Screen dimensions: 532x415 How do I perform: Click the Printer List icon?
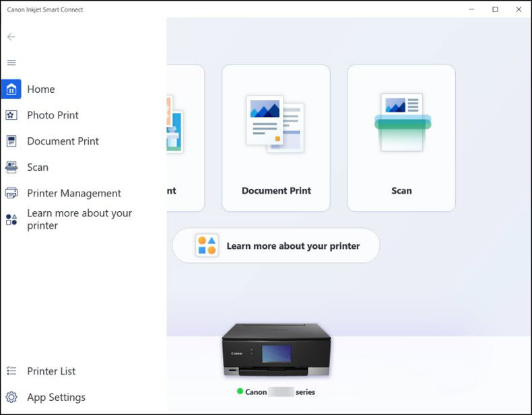click(11, 371)
